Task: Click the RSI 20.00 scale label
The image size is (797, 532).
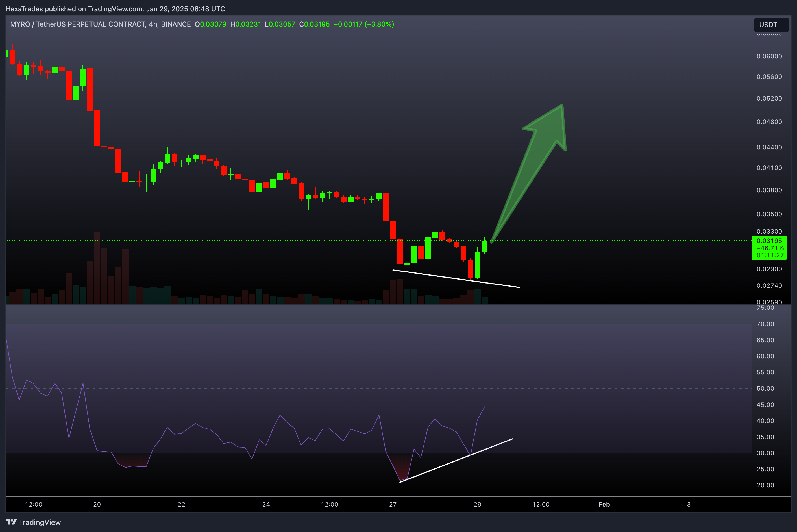Action: coord(765,485)
